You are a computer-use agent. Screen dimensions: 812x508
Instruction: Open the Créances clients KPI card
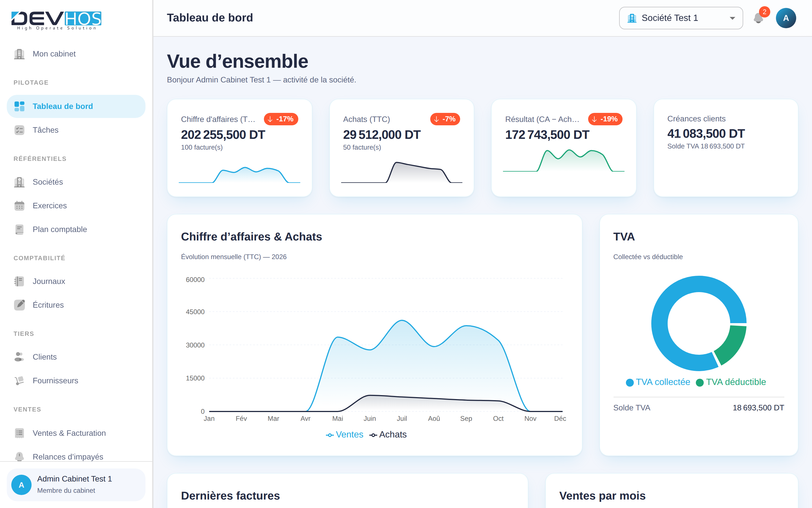click(726, 148)
